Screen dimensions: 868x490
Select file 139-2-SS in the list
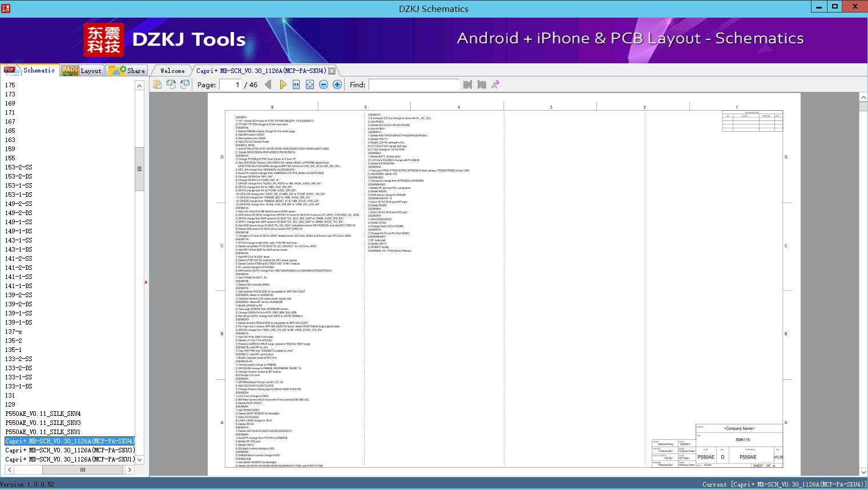19,295
